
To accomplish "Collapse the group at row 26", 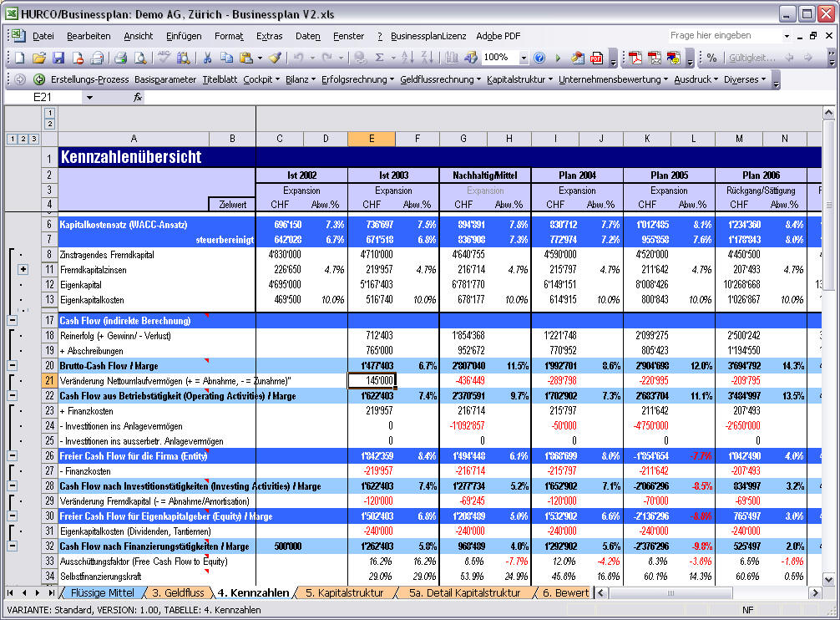I will click(x=12, y=456).
